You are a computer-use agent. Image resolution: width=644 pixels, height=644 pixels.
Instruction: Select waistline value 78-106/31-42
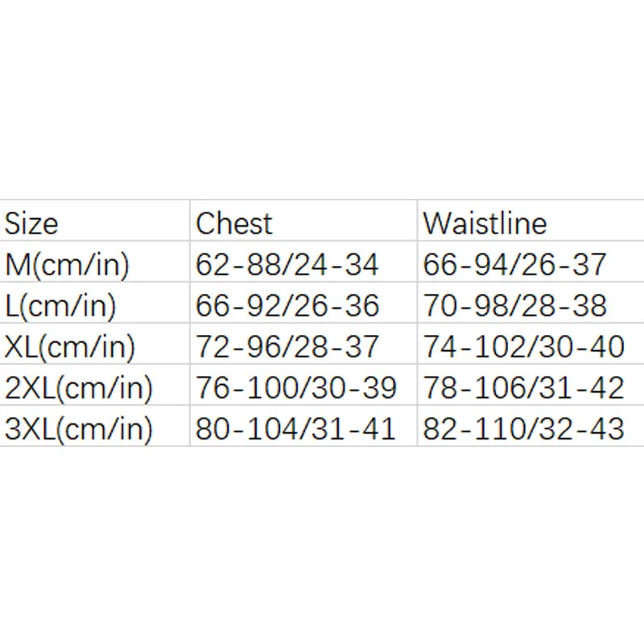click(523, 387)
